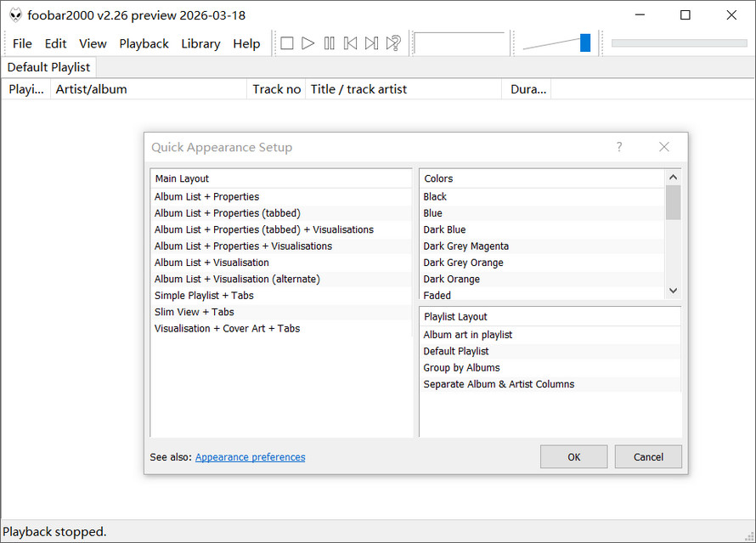Click the foobar2000 alien logo icon
Image resolution: width=756 pixels, height=543 pixels.
(15, 15)
